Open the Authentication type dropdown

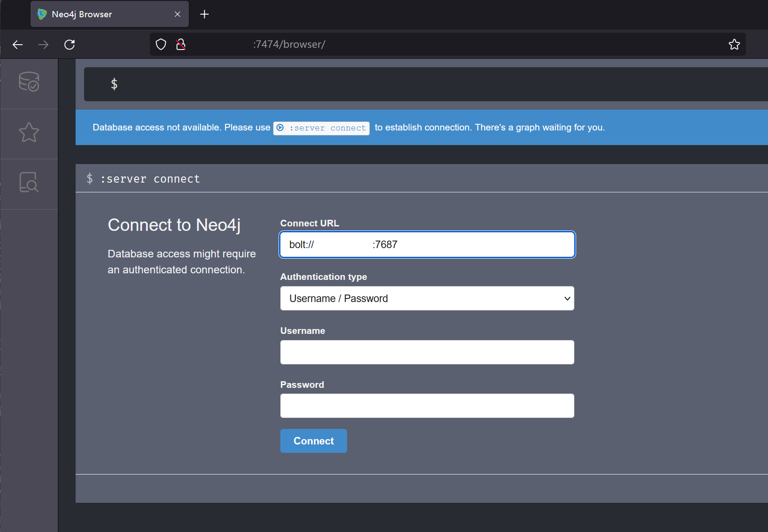(427, 299)
